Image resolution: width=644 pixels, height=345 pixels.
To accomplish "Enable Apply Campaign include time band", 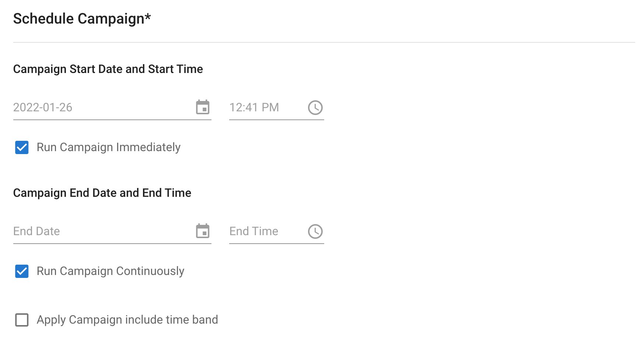I will [21, 320].
